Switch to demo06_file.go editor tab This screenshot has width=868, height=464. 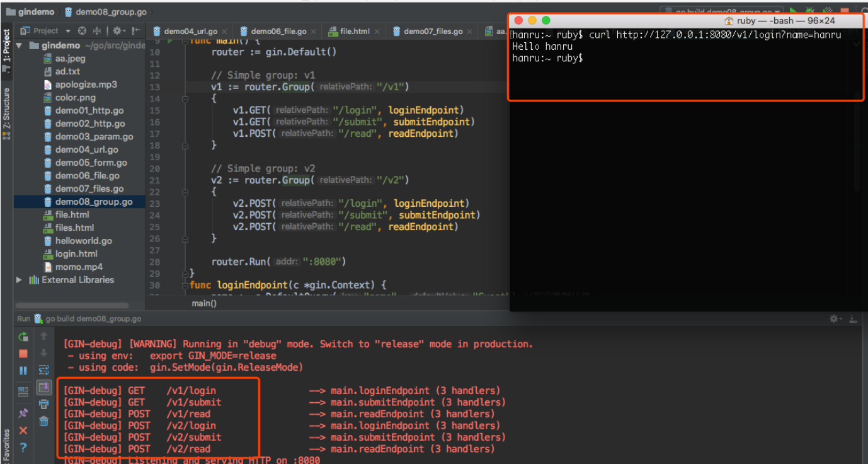click(x=278, y=31)
